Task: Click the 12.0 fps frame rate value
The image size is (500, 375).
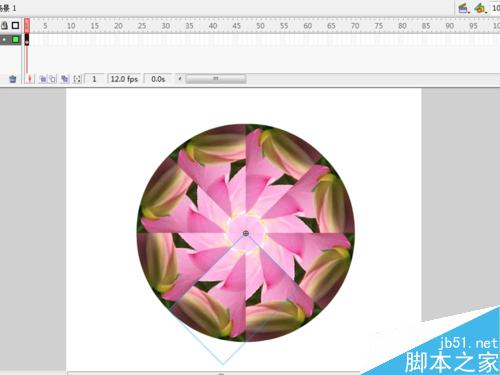Action: (x=124, y=79)
